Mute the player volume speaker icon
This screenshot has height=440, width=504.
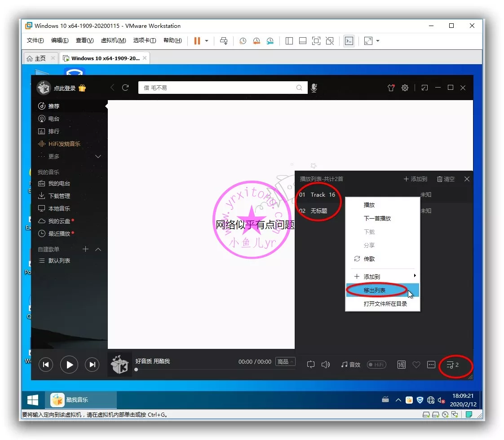tap(326, 365)
